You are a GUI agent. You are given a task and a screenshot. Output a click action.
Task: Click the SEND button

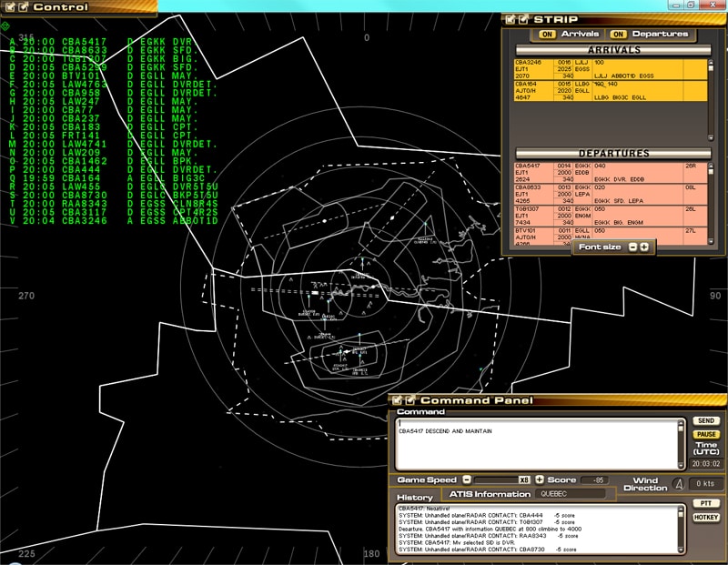pos(706,421)
